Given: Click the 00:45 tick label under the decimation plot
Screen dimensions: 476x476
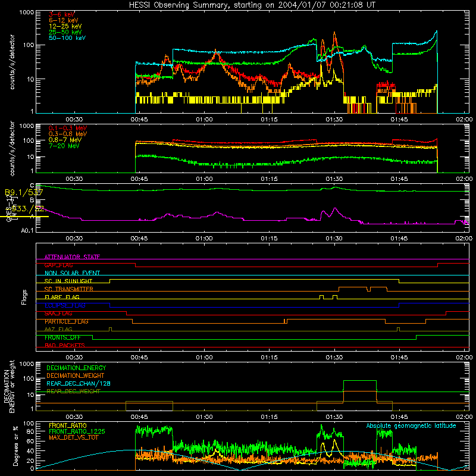Looking at the screenshot, I should coord(139,417).
